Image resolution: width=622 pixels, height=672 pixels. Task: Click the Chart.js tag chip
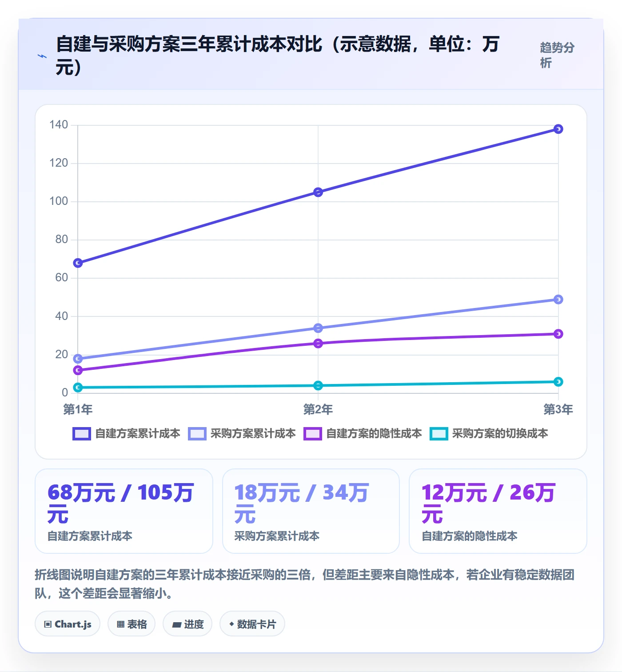pos(68,624)
